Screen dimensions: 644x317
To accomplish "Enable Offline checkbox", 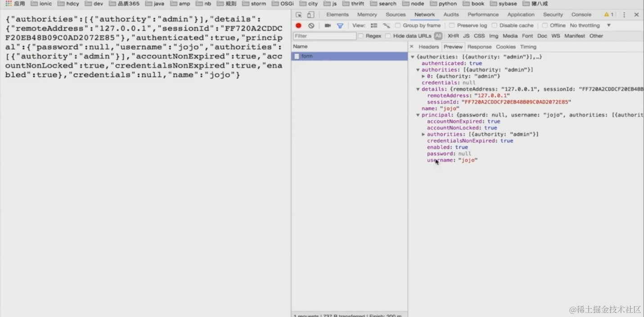I will click(545, 26).
